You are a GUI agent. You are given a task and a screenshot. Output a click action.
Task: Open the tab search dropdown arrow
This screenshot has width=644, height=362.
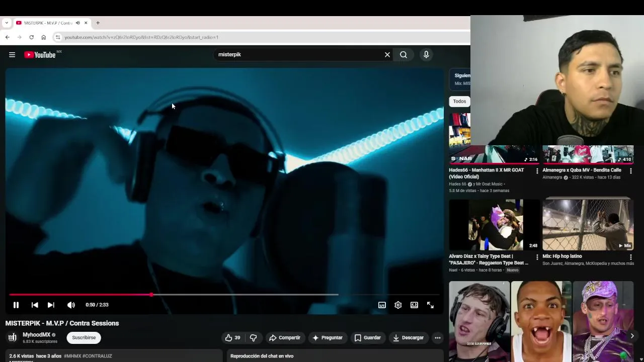[x=7, y=23]
